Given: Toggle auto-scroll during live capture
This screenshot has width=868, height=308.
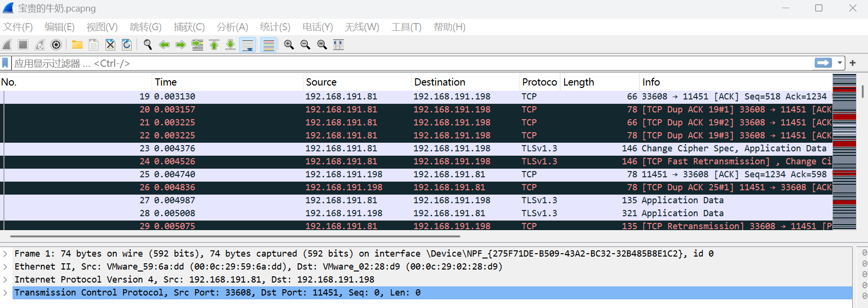Looking at the screenshot, I should click(248, 45).
